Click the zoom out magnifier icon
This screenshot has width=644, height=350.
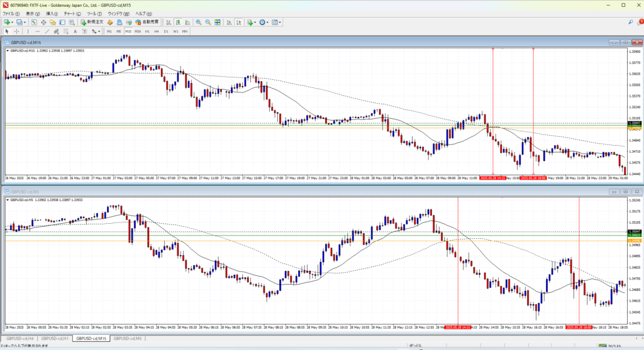[x=208, y=22]
